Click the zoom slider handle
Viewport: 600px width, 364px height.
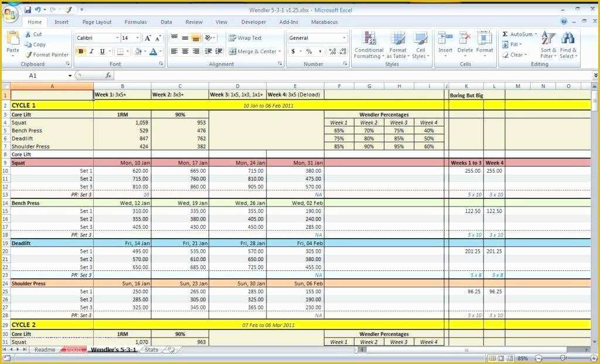(x=563, y=359)
